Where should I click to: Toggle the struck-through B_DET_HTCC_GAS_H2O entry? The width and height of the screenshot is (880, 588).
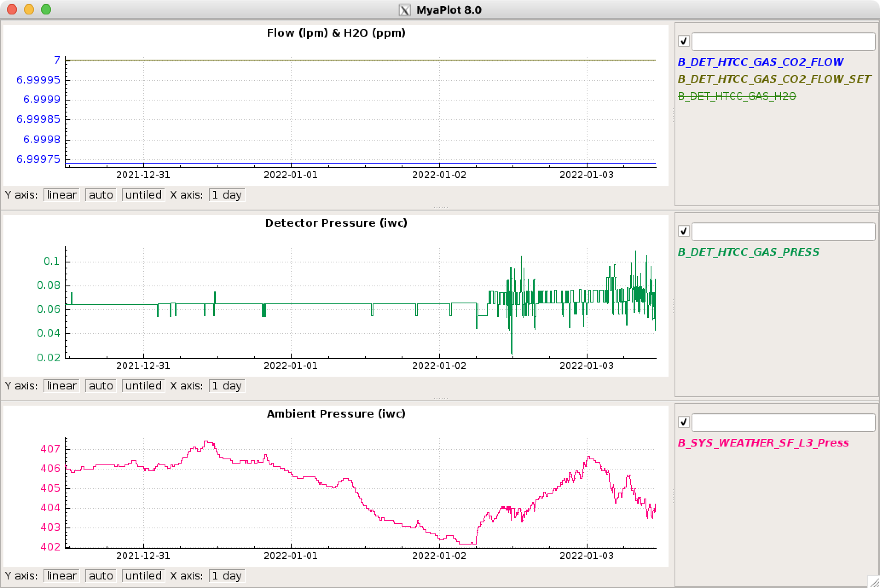(737, 96)
